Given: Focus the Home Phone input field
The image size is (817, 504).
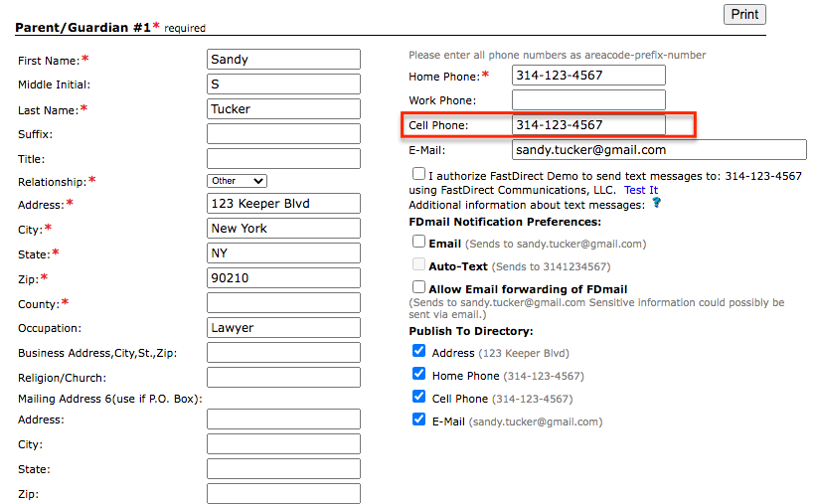Looking at the screenshot, I should (588, 76).
